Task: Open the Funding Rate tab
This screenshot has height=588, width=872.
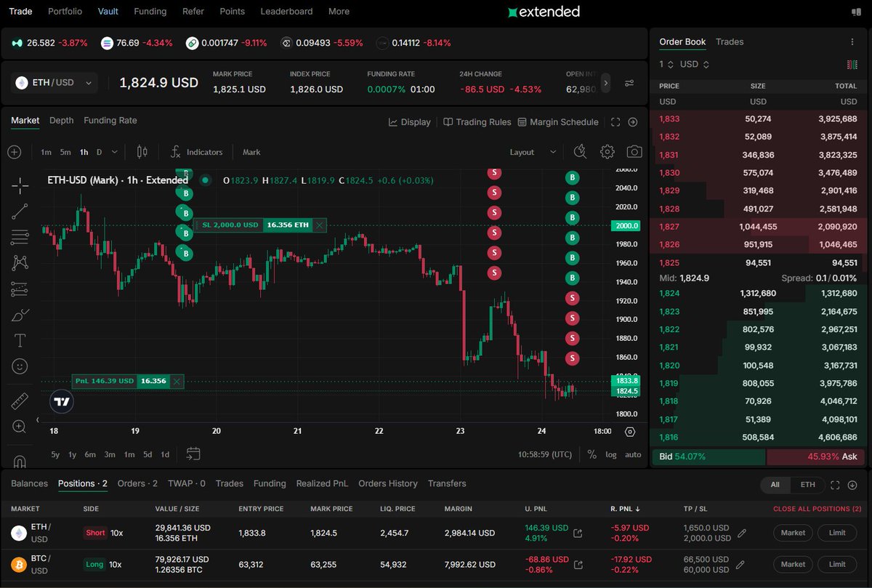Action: point(110,120)
